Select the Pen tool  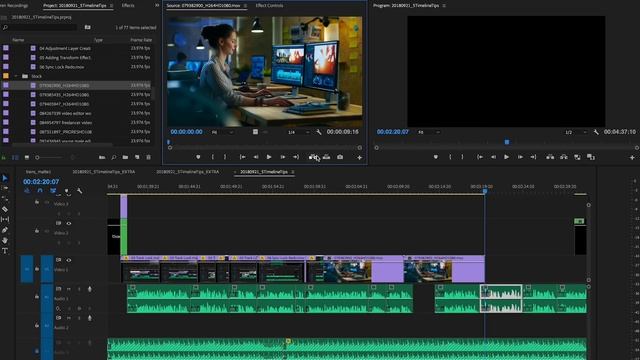click(5, 230)
